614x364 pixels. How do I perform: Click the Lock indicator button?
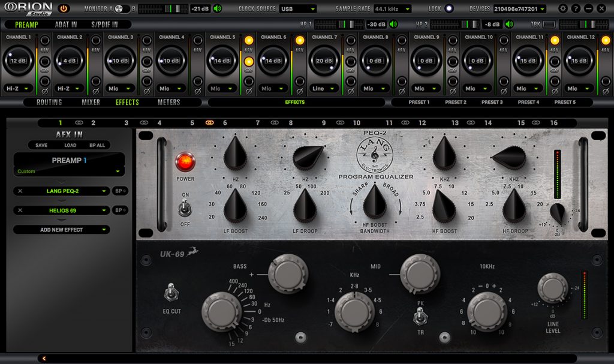click(x=449, y=8)
